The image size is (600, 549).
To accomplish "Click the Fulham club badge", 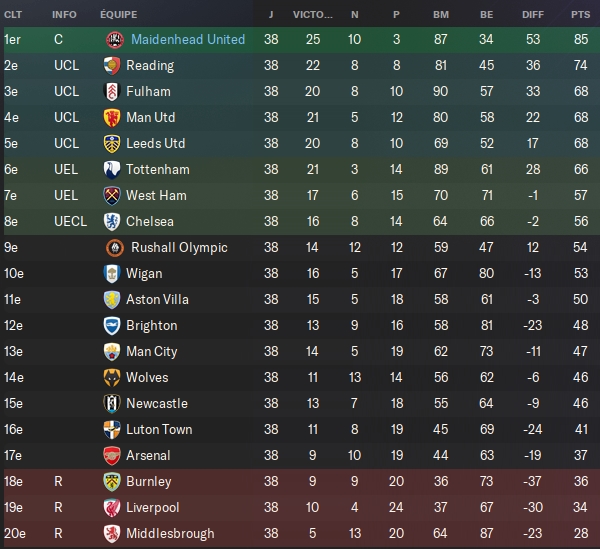I will click(113, 91).
